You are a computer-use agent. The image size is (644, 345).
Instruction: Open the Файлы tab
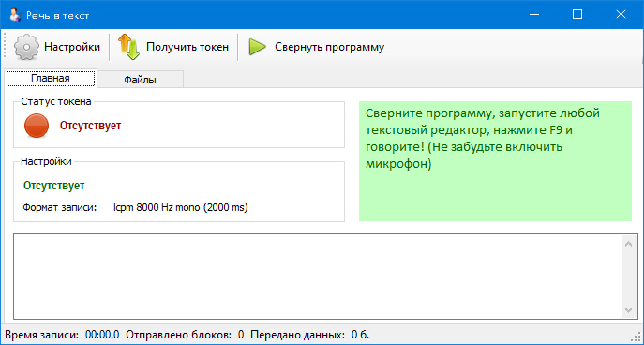point(140,80)
